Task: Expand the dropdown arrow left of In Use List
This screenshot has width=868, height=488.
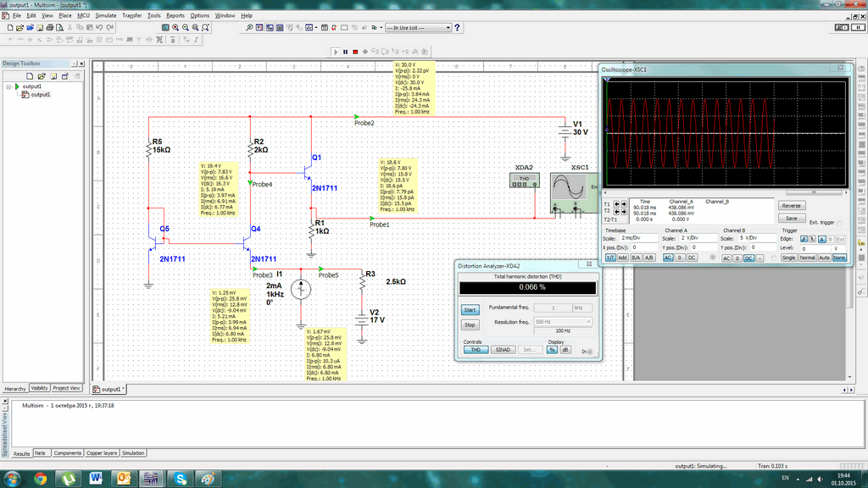Action: [x=381, y=28]
